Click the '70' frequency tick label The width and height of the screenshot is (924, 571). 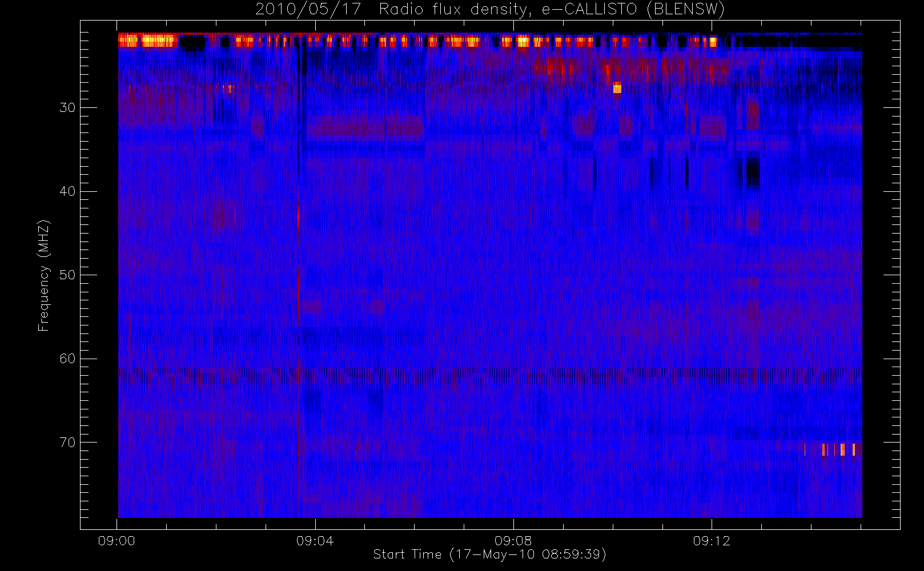[67, 443]
